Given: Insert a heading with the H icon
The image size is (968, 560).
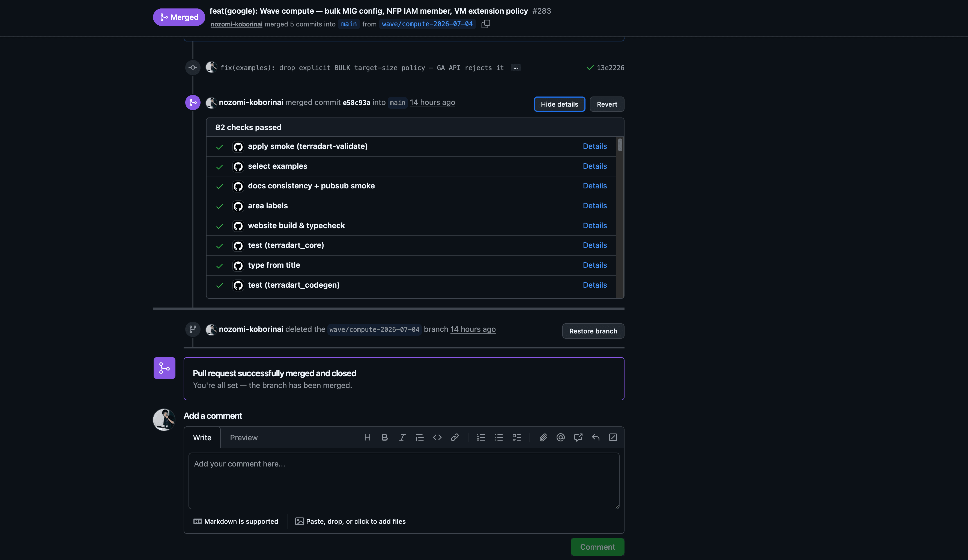Looking at the screenshot, I should click(x=367, y=438).
